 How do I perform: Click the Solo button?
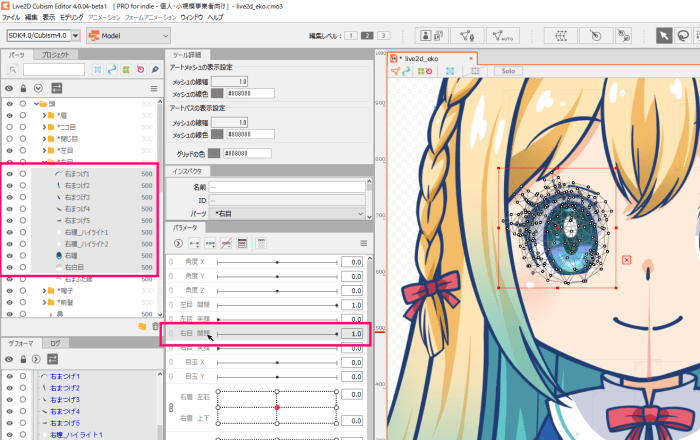pos(508,71)
